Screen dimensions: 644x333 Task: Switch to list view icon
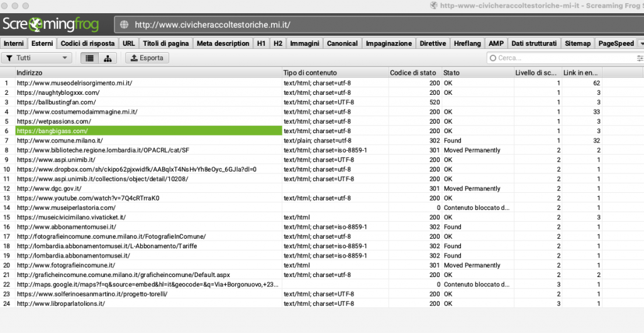90,58
